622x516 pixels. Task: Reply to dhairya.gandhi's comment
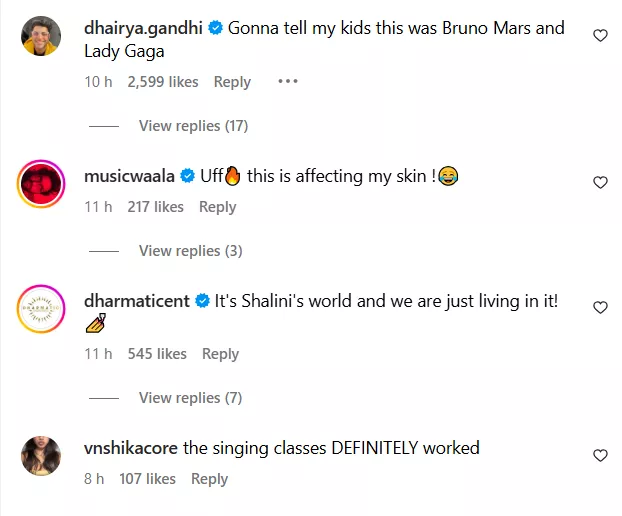pyautogui.click(x=232, y=82)
